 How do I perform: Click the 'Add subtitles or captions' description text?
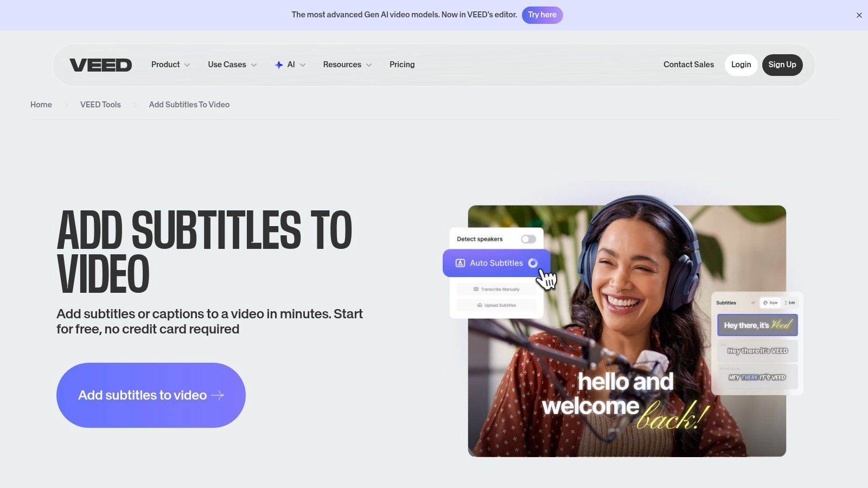209,322
